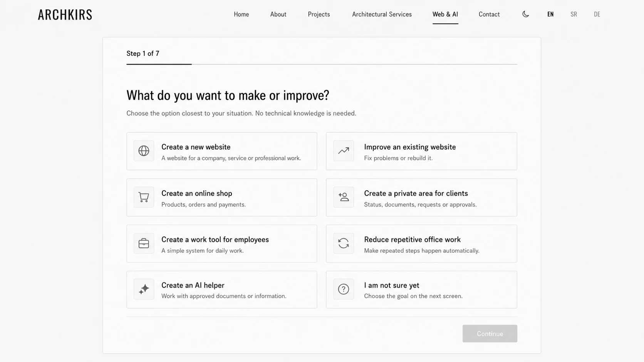Image resolution: width=644 pixels, height=362 pixels.
Task: Switch language to DE
Action: [x=597, y=14]
